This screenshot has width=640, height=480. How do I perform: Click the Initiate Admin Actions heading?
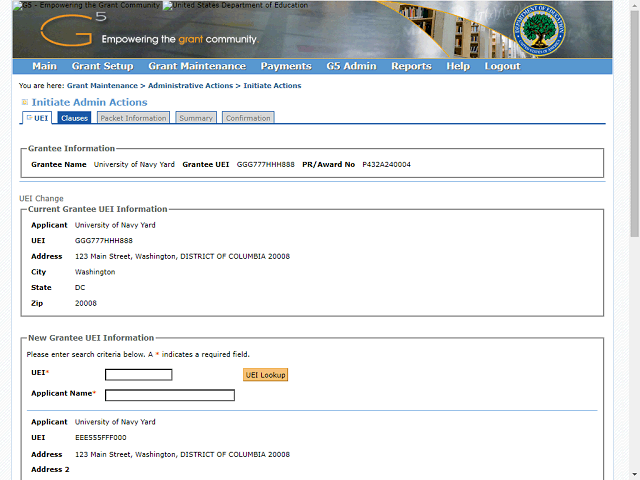(x=90, y=102)
